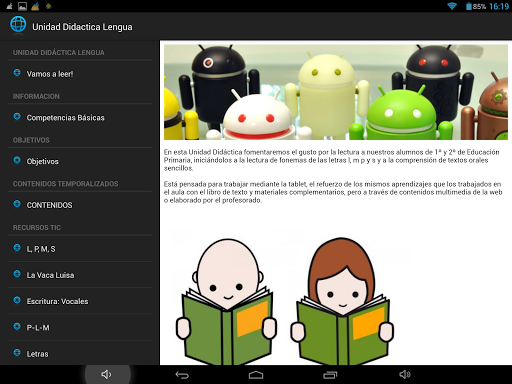
Task: Open the Vamos a leer! section
Action: tap(80, 73)
